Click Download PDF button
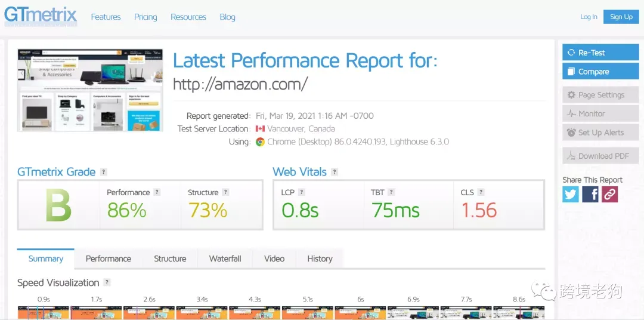The height and width of the screenshot is (320, 644). pos(600,156)
